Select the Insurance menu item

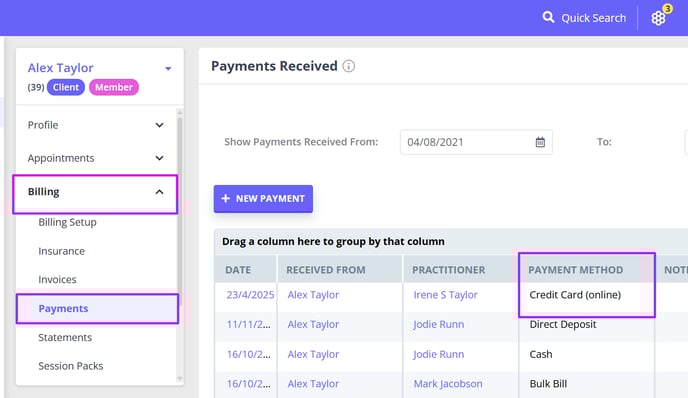click(61, 251)
